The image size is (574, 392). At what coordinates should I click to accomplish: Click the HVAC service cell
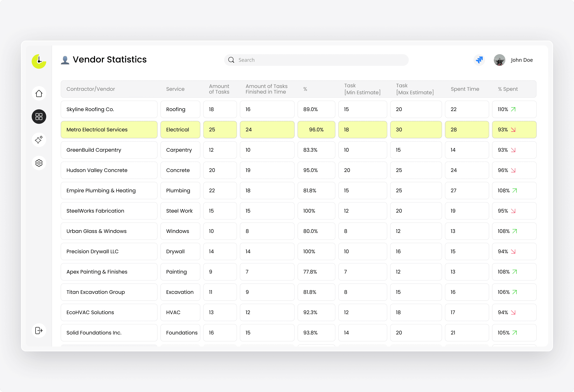pos(180,313)
